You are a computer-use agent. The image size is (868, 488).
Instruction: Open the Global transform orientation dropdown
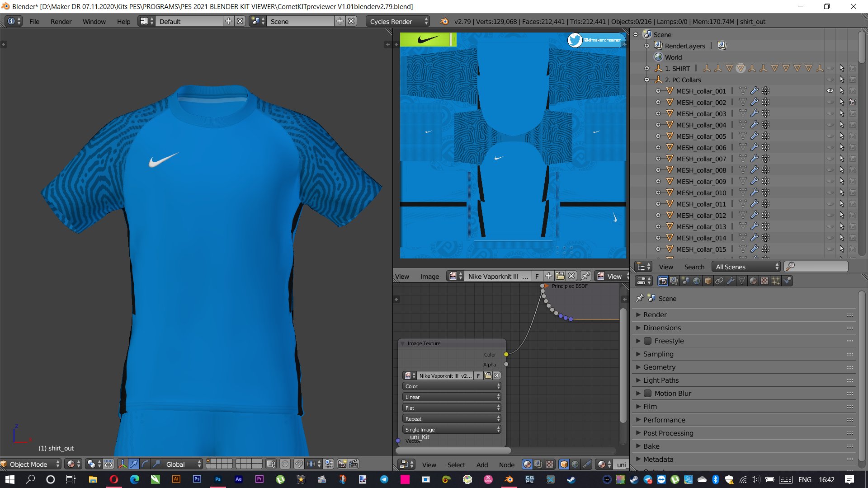point(182,464)
